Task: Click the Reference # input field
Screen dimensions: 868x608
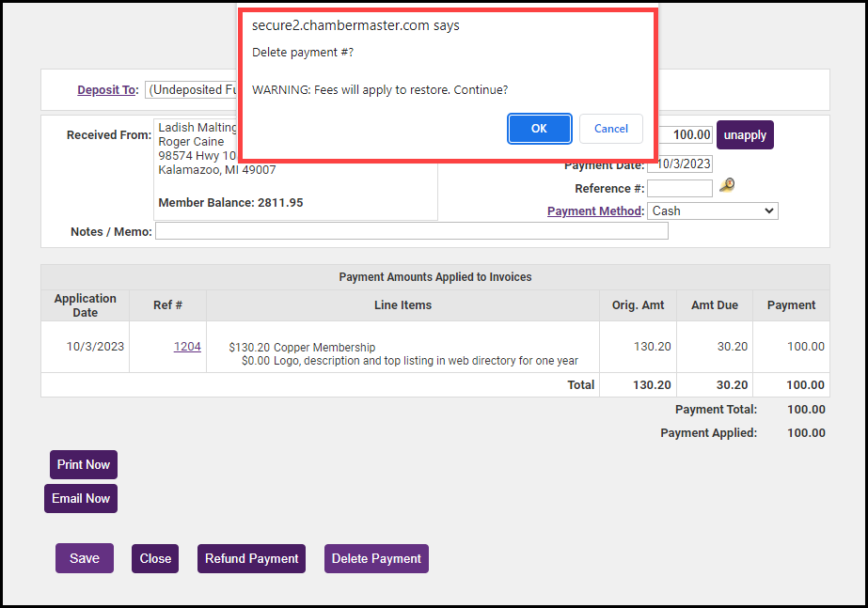Action: tap(679, 189)
